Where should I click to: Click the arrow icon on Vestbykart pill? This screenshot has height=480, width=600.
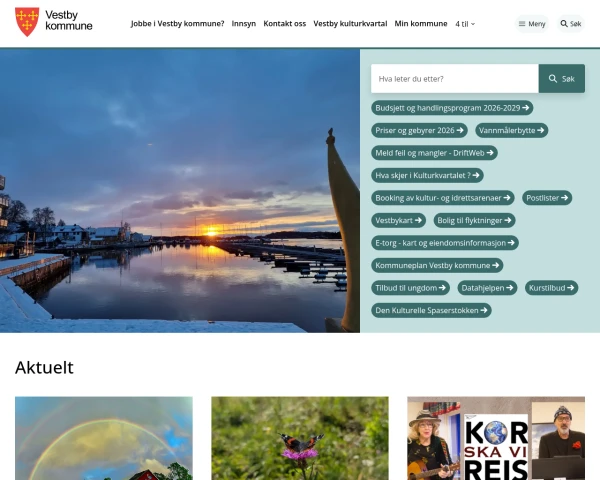click(x=418, y=220)
